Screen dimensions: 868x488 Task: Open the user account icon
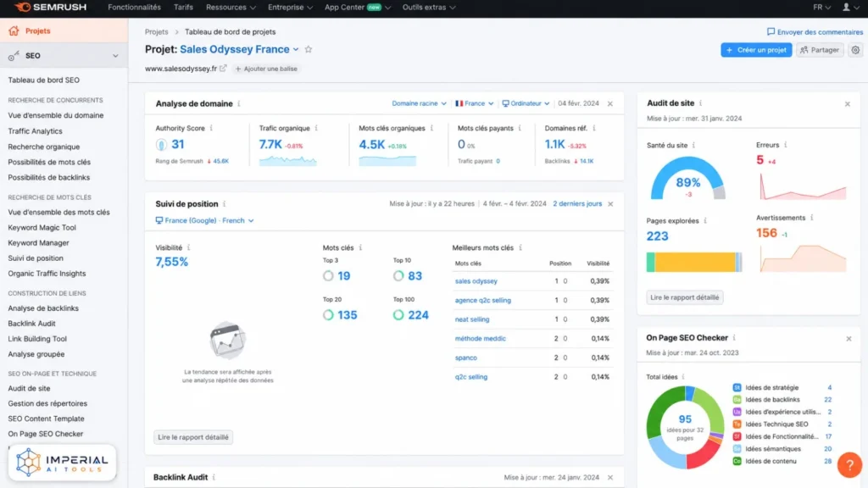846,7
